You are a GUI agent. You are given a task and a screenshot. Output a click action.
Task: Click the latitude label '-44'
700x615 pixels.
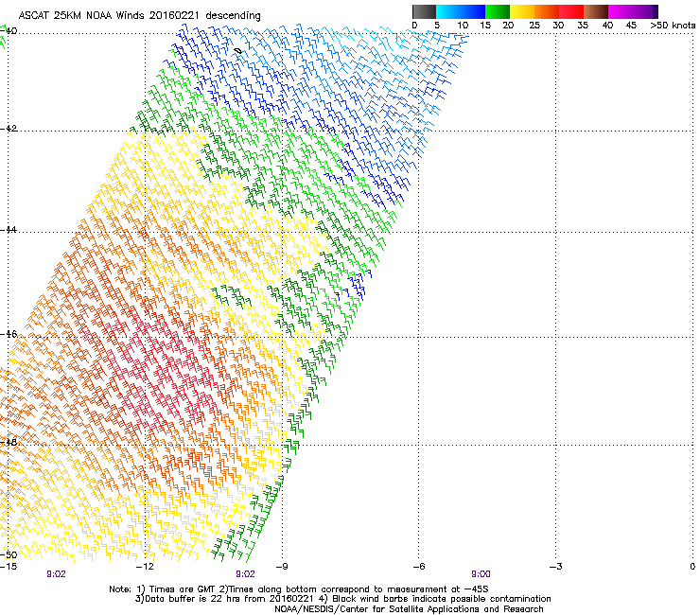pyautogui.click(x=9, y=230)
